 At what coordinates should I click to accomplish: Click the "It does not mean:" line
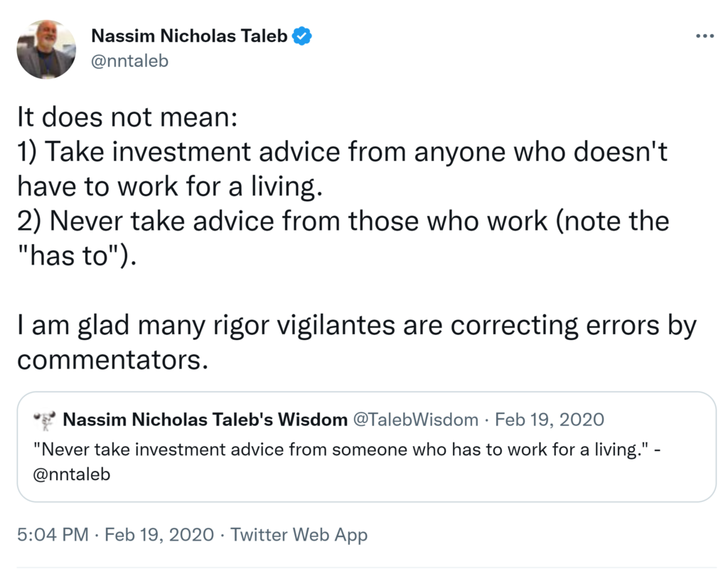pyautogui.click(x=127, y=117)
